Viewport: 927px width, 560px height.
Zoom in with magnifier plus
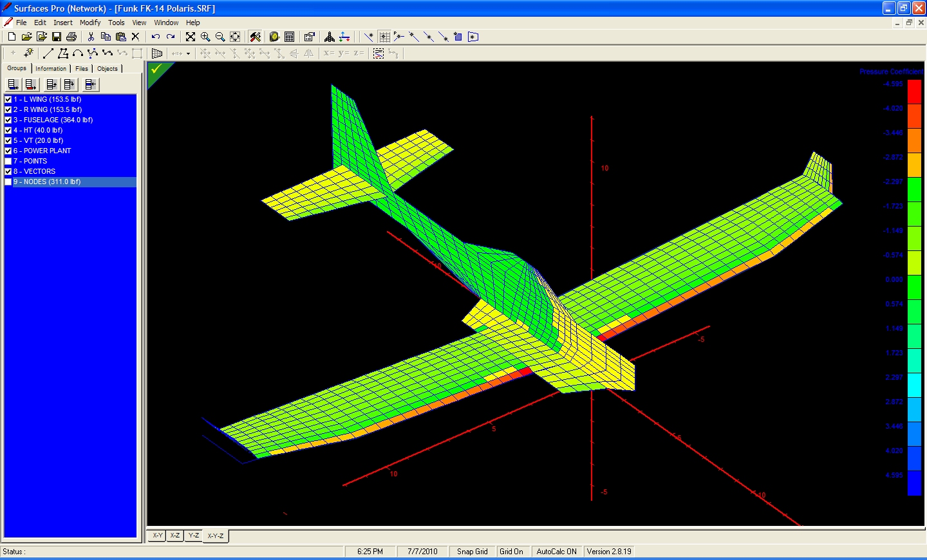(x=205, y=37)
